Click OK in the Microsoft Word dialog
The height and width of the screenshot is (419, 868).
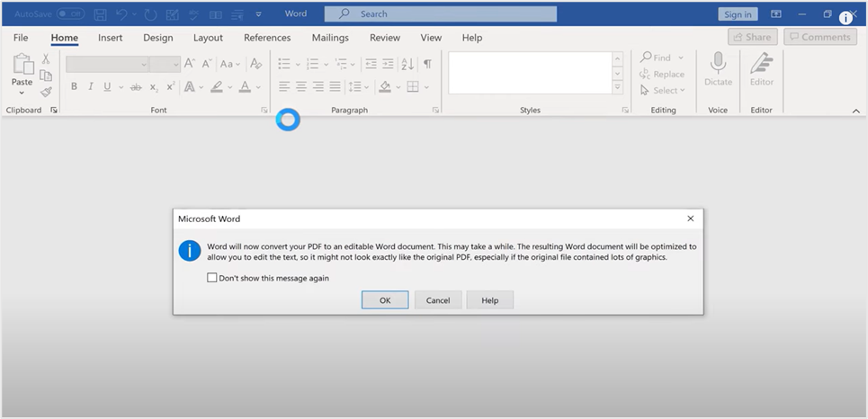(385, 300)
